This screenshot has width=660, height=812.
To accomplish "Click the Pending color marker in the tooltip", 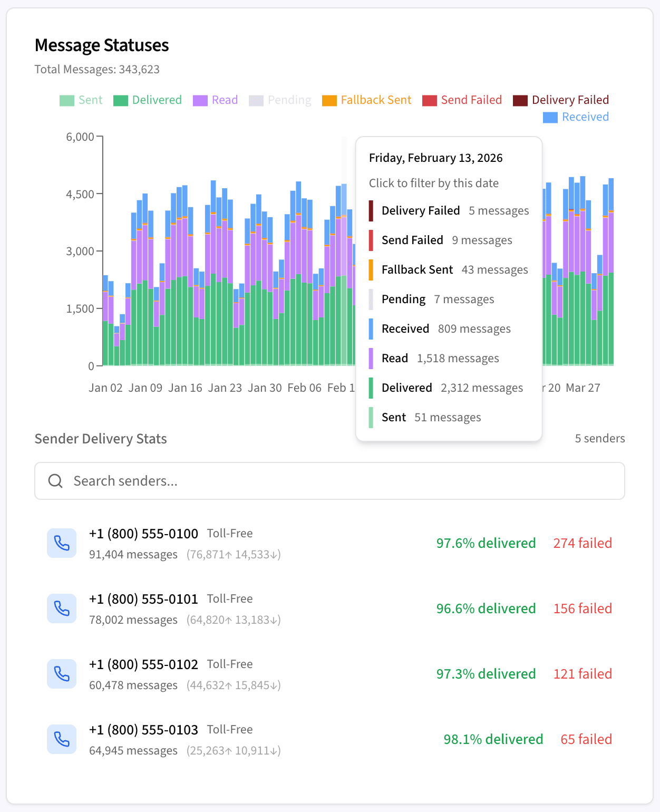I will 372,299.
